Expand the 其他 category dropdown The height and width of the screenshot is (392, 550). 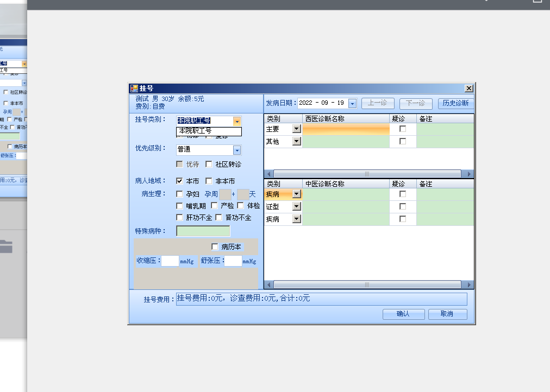pyautogui.click(x=297, y=141)
